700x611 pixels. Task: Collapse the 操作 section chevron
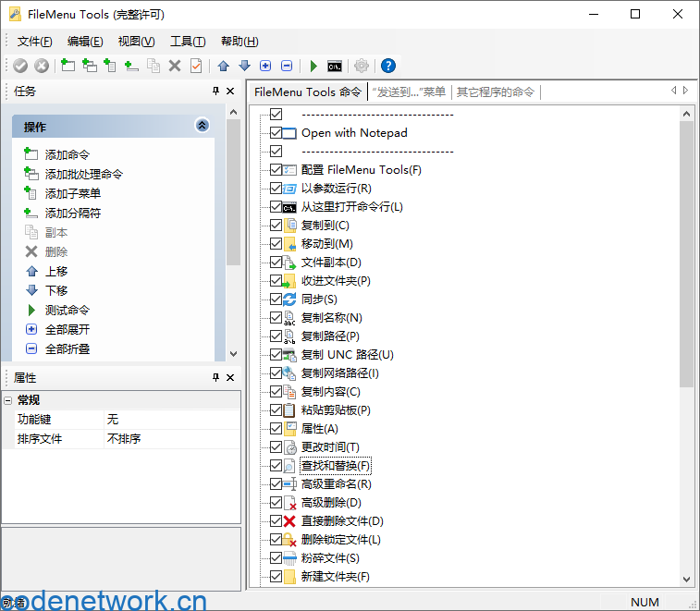[x=202, y=126]
